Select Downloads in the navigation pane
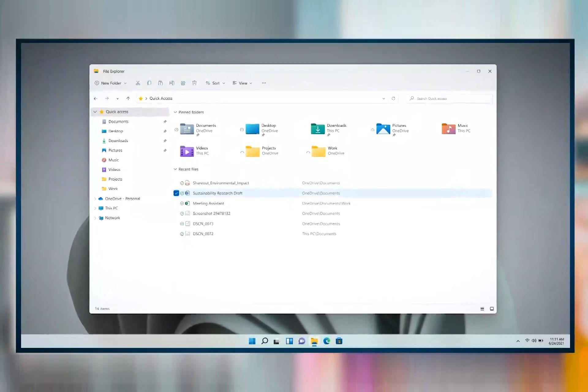This screenshot has height=392, width=588. point(118,141)
